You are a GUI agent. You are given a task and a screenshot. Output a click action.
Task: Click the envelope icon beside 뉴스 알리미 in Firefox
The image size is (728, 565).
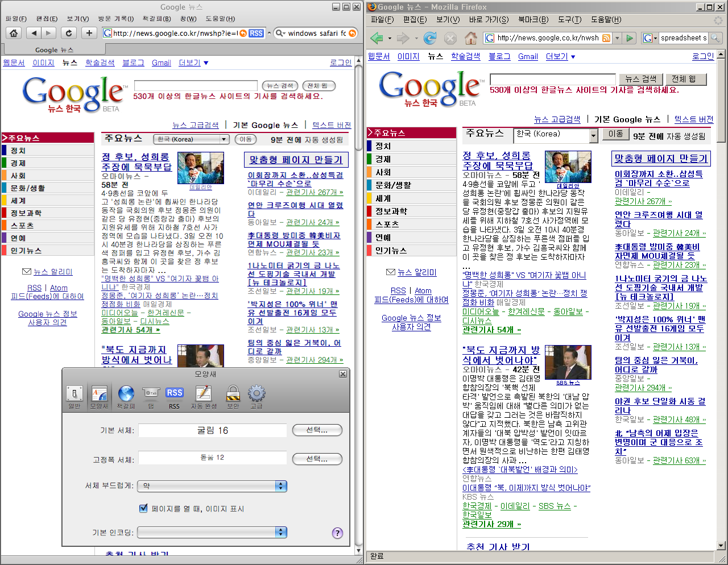[x=391, y=272]
